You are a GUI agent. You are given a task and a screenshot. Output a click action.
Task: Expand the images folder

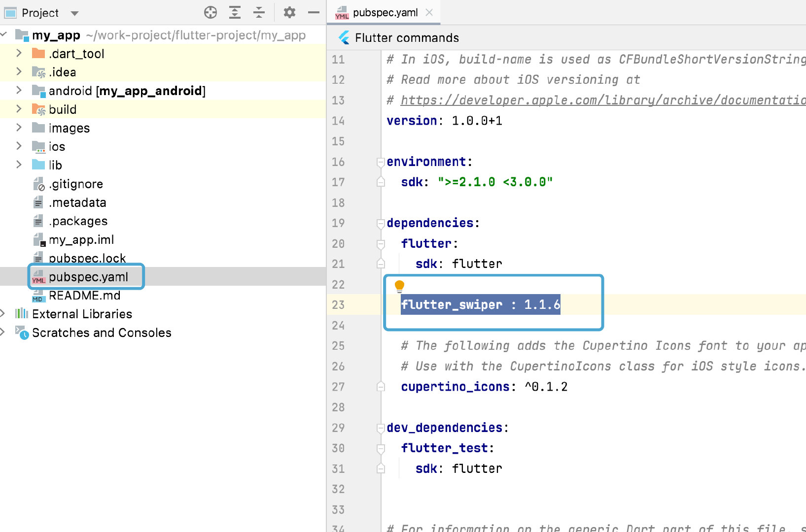pos(19,128)
